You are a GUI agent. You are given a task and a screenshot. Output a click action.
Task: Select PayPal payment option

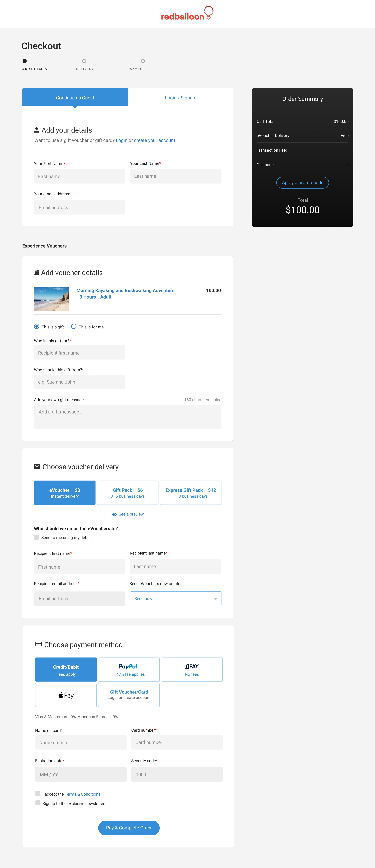(x=129, y=669)
